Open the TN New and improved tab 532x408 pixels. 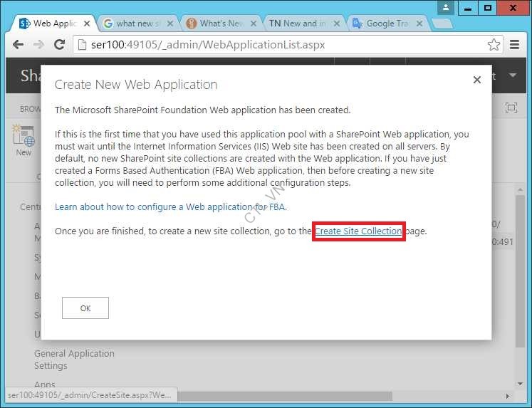click(x=299, y=23)
